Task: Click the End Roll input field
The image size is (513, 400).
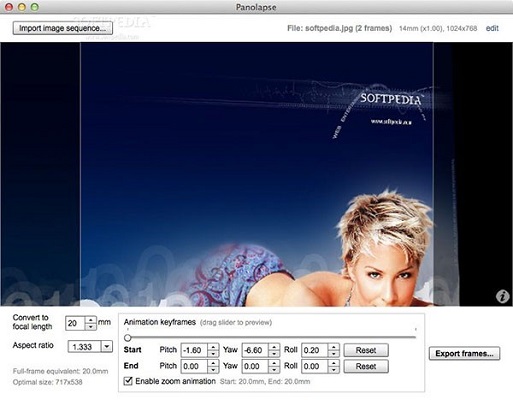Action: tap(315, 367)
